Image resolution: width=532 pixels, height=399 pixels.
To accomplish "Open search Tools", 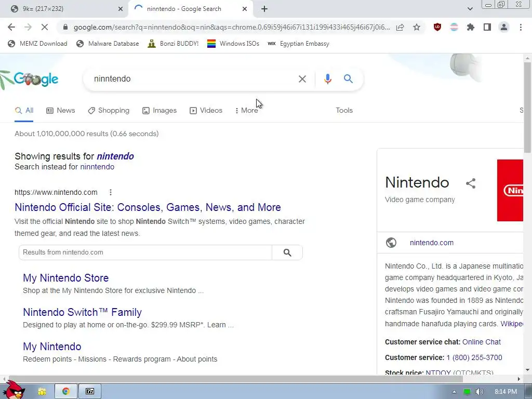I will click(x=344, y=110).
